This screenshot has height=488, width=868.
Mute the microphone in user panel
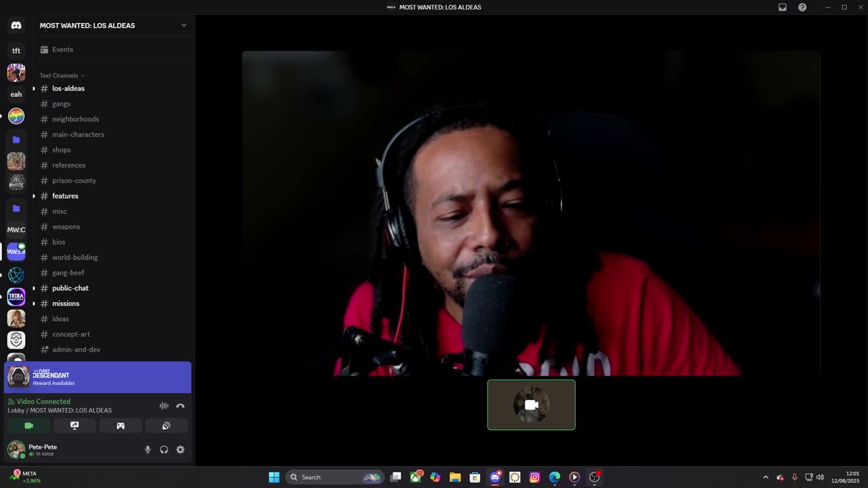(148, 449)
